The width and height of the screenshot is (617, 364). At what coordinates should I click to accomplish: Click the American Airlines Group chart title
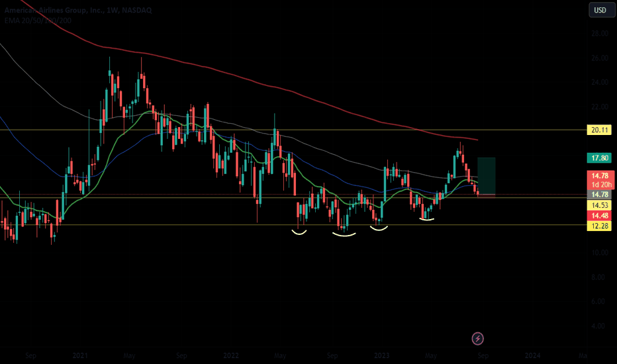coord(78,10)
